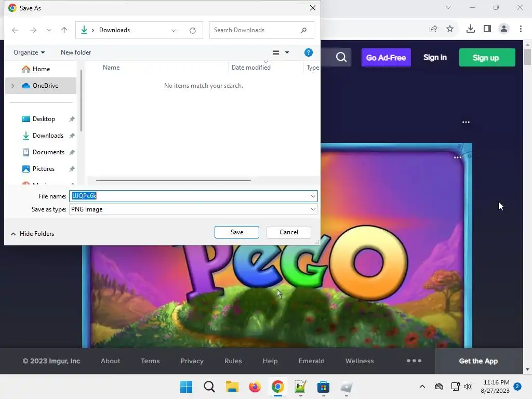Open Microsoft Store from taskbar
Viewport: 532px width, 399px height.
tap(323, 387)
